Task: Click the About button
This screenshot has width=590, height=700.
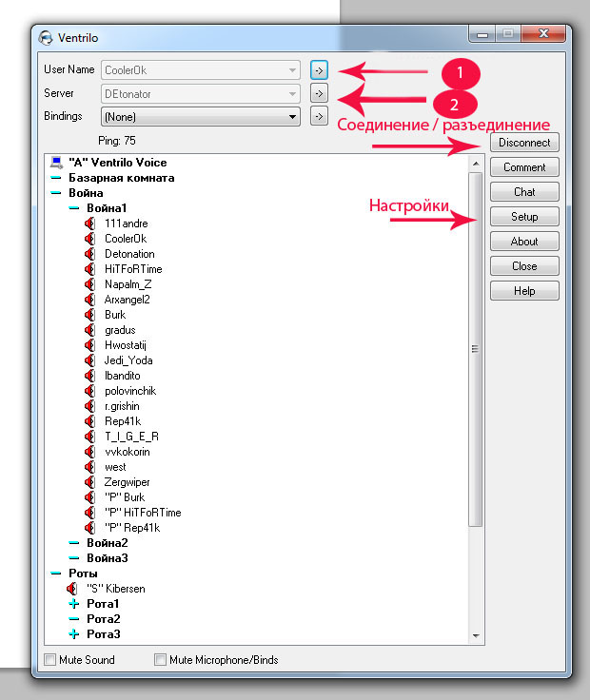Action: 524,242
